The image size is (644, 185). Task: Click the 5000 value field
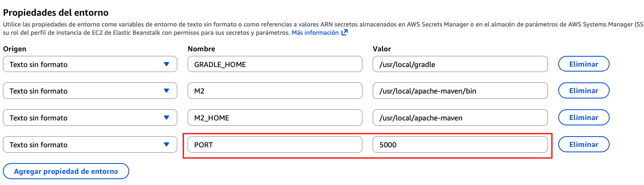point(460,145)
